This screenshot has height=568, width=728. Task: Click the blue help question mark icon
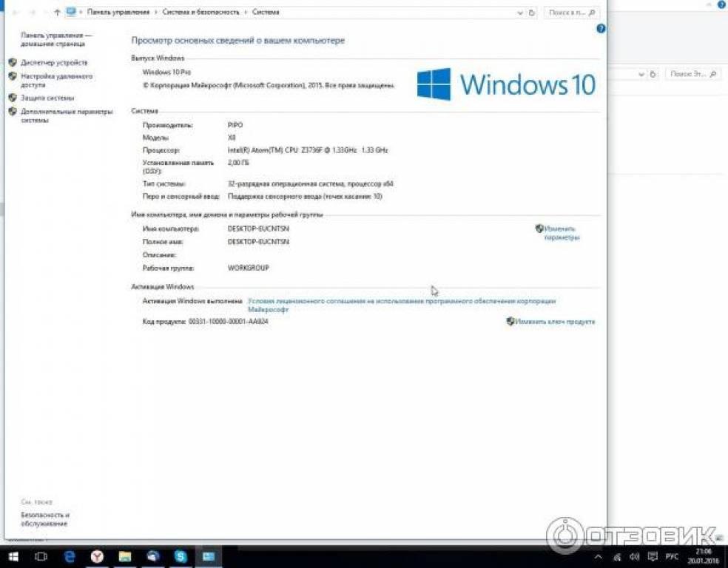(x=600, y=29)
